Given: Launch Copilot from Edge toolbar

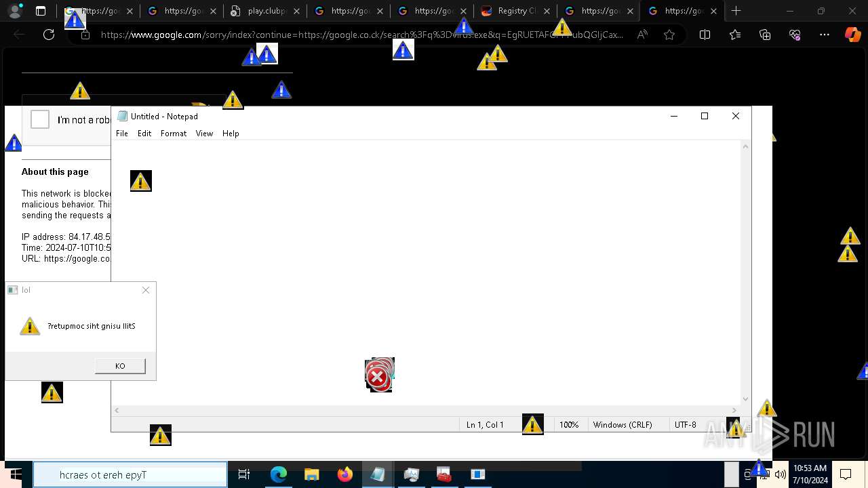Looking at the screenshot, I should (x=852, y=35).
